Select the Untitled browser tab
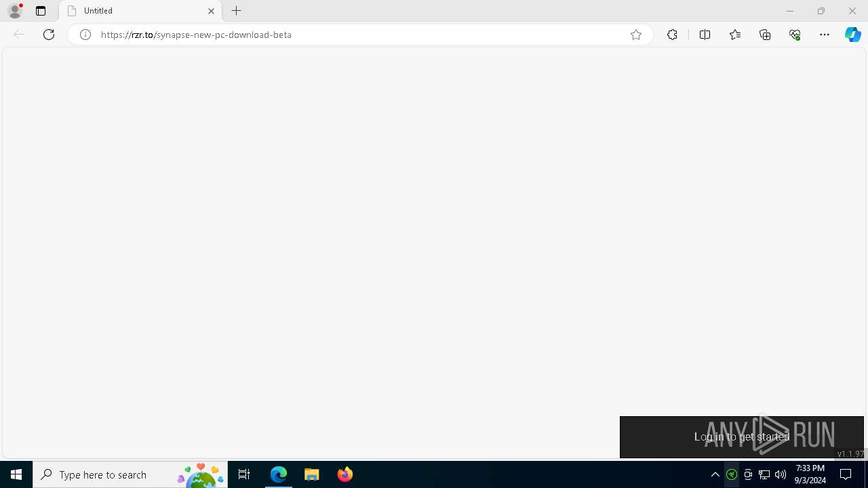This screenshot has width=868, height=488. [x=141, y=11]
